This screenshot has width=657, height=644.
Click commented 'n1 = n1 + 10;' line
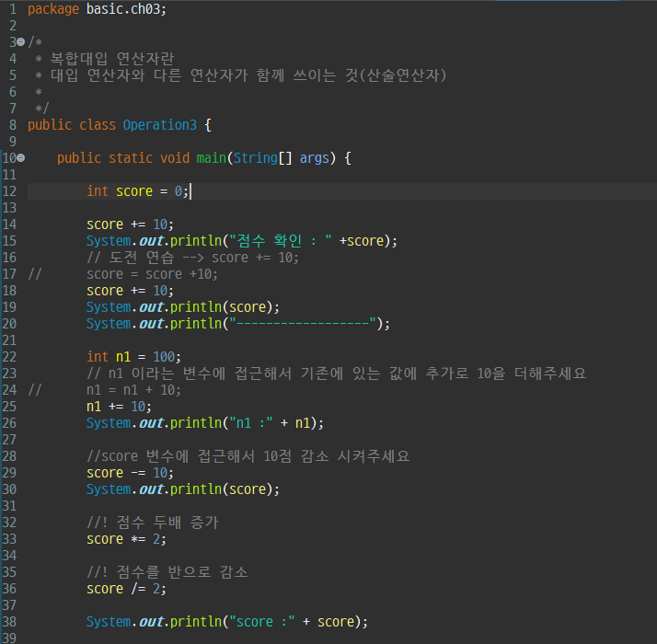coord(133,390)
